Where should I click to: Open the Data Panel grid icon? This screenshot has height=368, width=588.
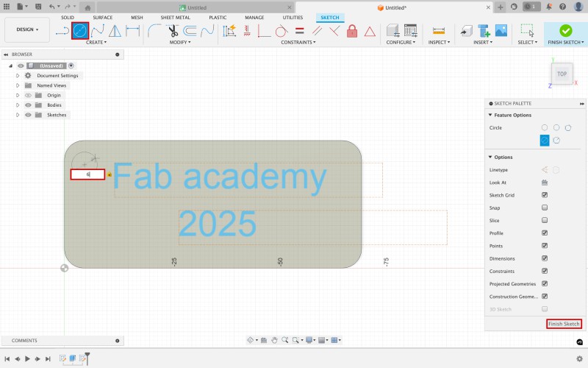pos(7,7)
